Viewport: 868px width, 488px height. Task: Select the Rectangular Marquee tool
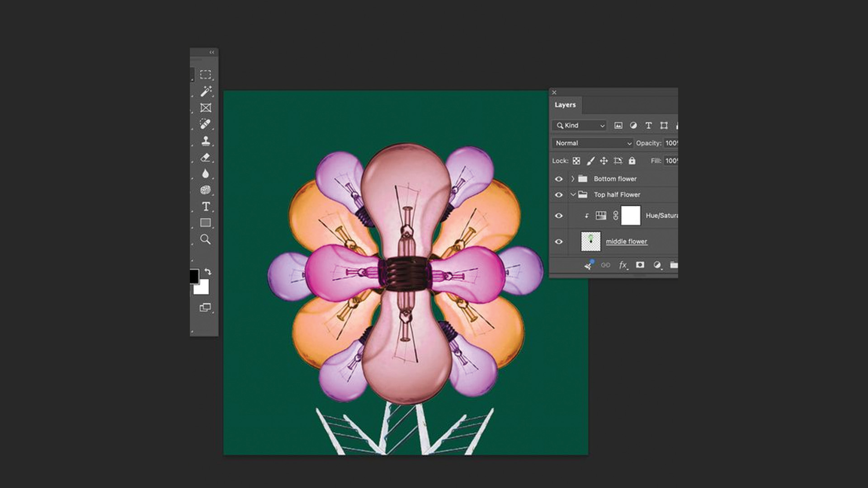[x=206, y=75]
